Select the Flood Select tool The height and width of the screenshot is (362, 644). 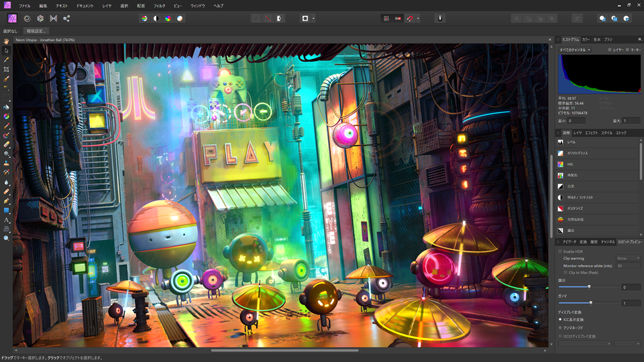click(6, 88)
